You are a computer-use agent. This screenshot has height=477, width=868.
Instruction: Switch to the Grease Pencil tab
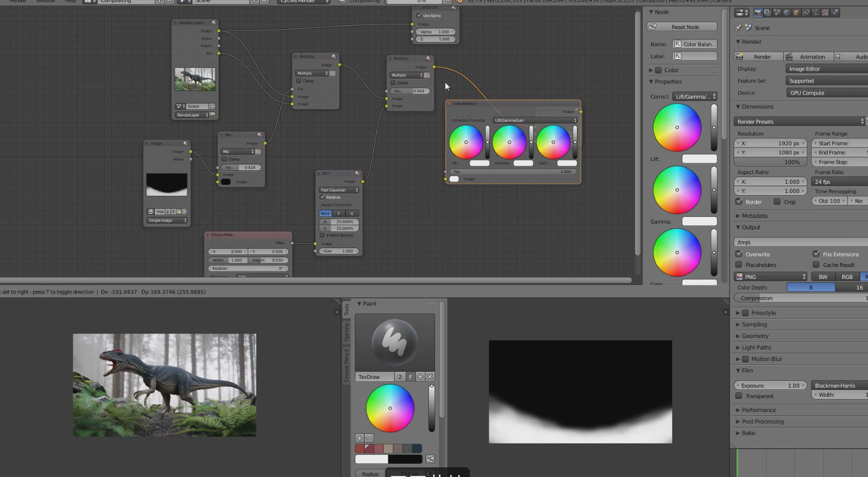point(346,365)
